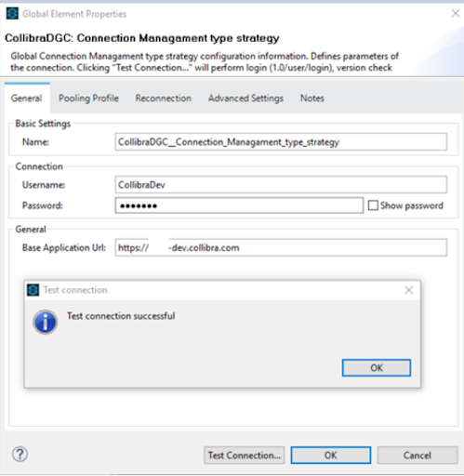Click the 'Test connection successful' message
Viewport: 464px width, 476px height.
121,316
